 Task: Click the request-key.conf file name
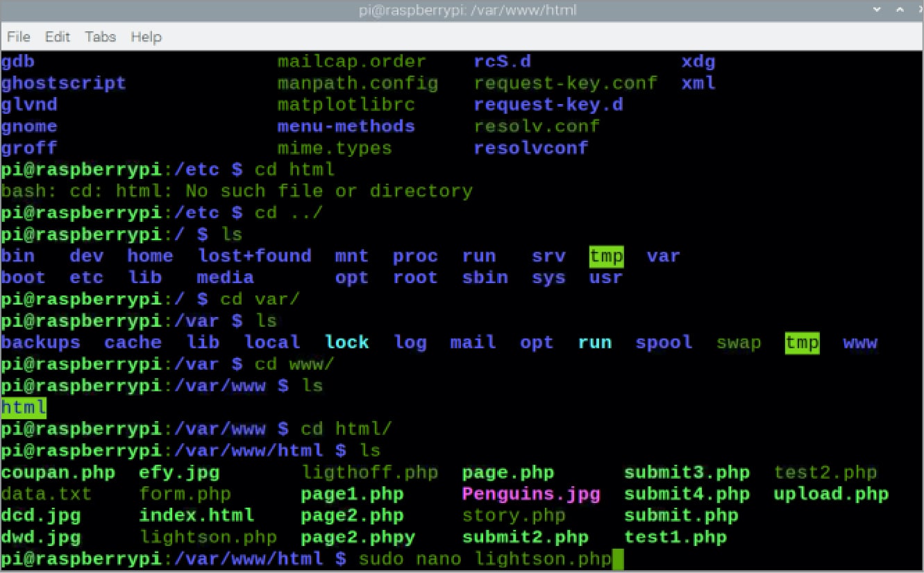pos(565,83)
